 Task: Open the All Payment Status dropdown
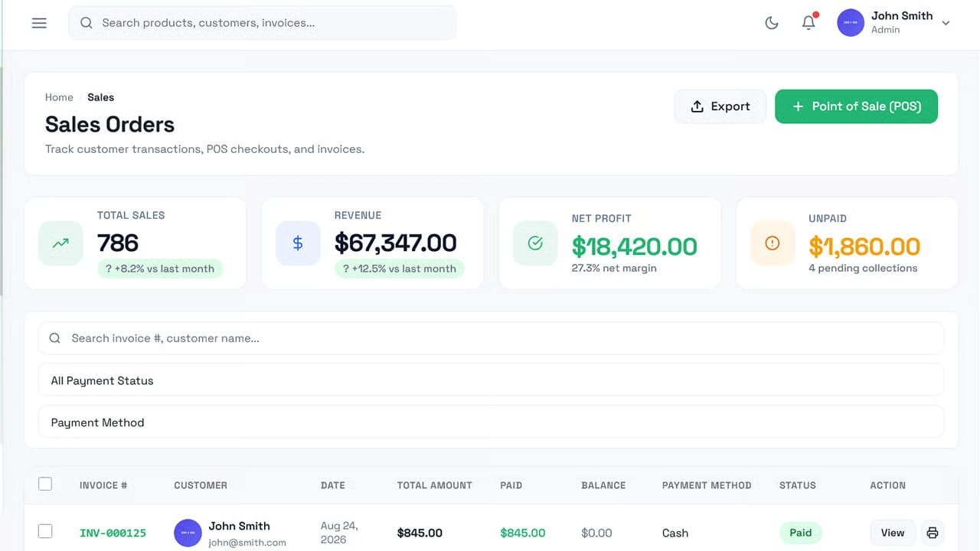click(491, 380)
